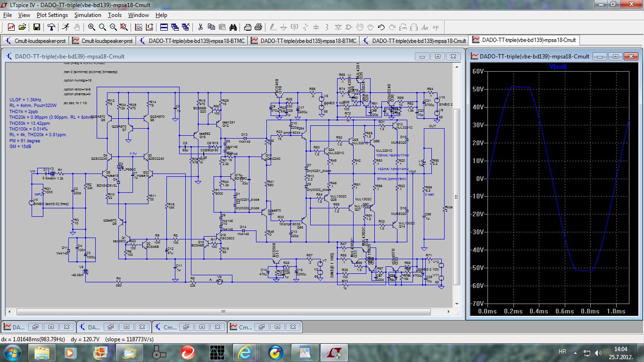Click the grayed Text Aa icon
644x362 pixels.
425,27
